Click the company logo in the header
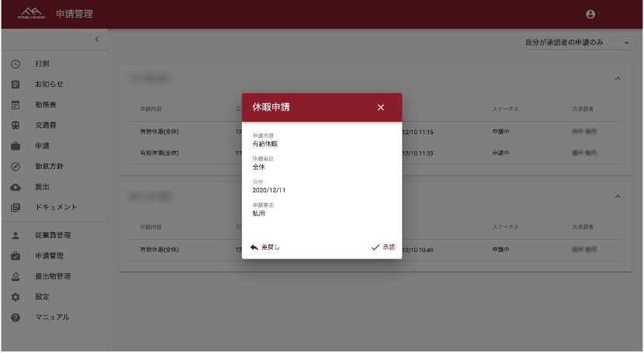644x353 pixels. (32, 13)
